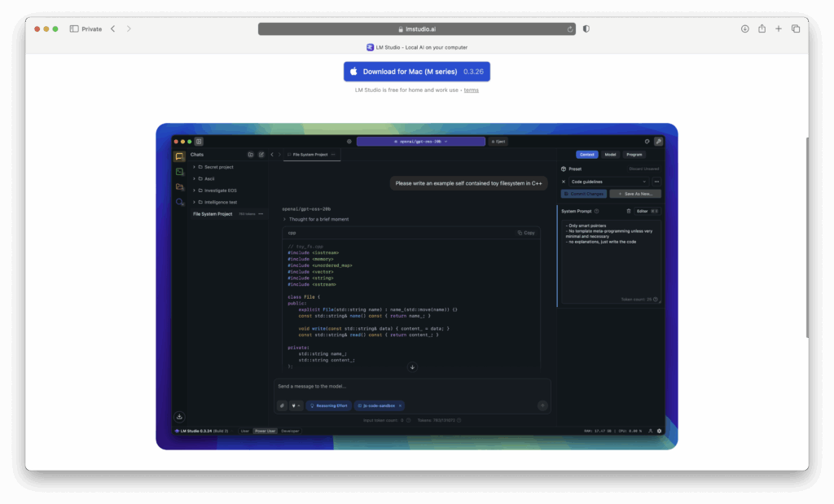Viewport: 834px width, 504px height.
Task: Go forward in LM Studio chat history
Action: point(279,155)
